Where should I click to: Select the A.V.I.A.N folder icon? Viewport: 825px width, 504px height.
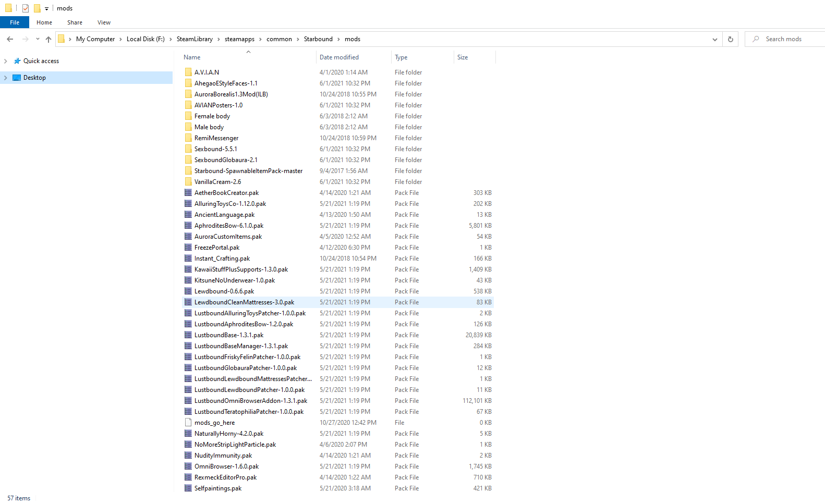click(188, 72)
